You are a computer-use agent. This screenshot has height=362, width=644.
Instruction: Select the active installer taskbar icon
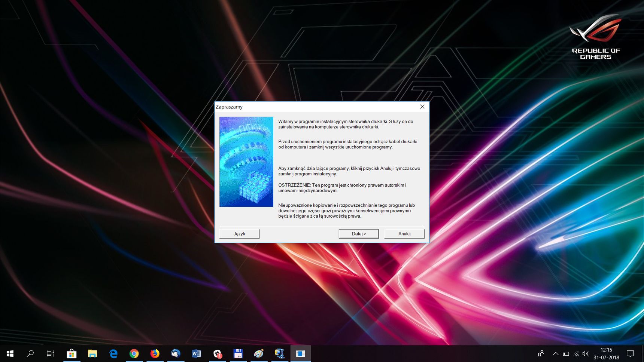(300, 353)
